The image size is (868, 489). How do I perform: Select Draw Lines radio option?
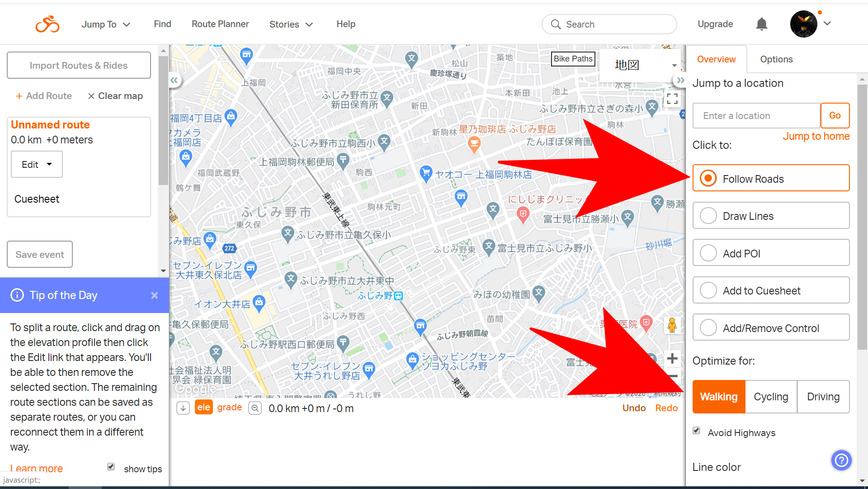tap(708, 216)
